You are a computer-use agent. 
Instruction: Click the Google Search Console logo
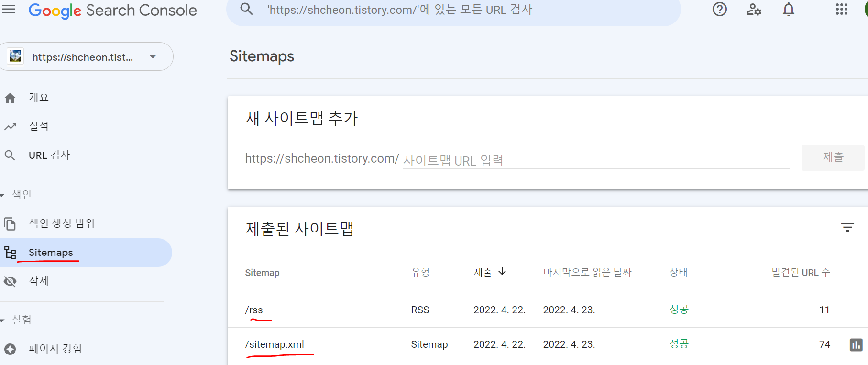point(112,11)
